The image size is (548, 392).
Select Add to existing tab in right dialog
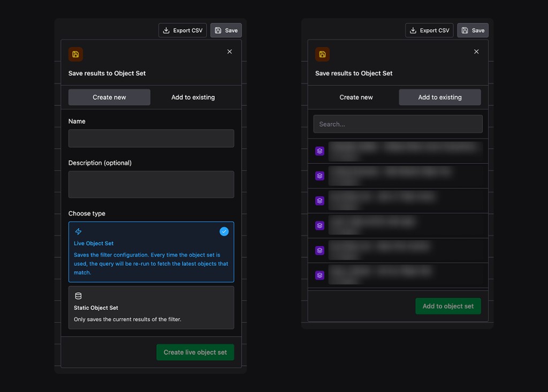pyautogui.click(x=440, y=97)
